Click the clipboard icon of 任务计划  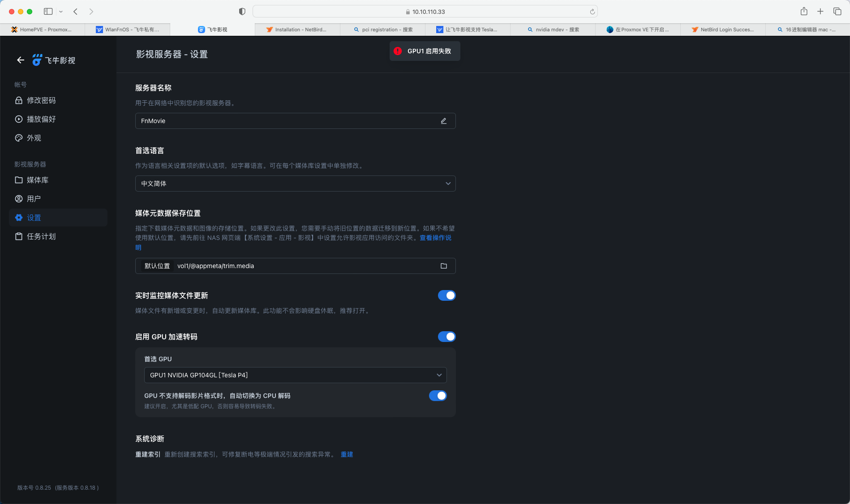click(x=19, y=236)
